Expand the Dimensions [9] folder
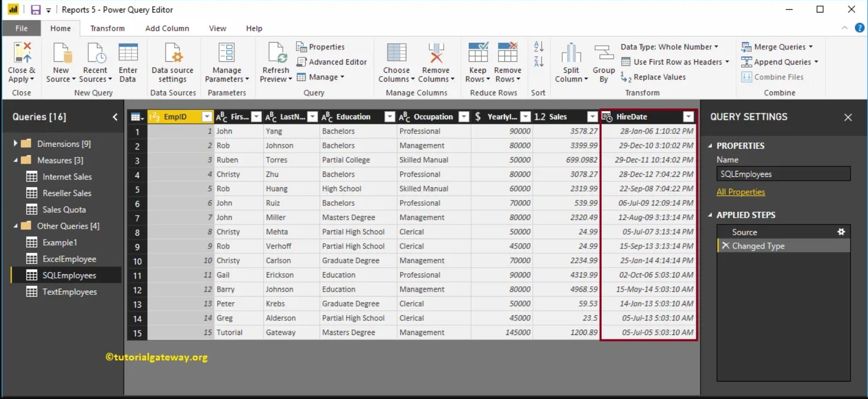This screenshot has height=399, width=868. click(x=15, y=143)
